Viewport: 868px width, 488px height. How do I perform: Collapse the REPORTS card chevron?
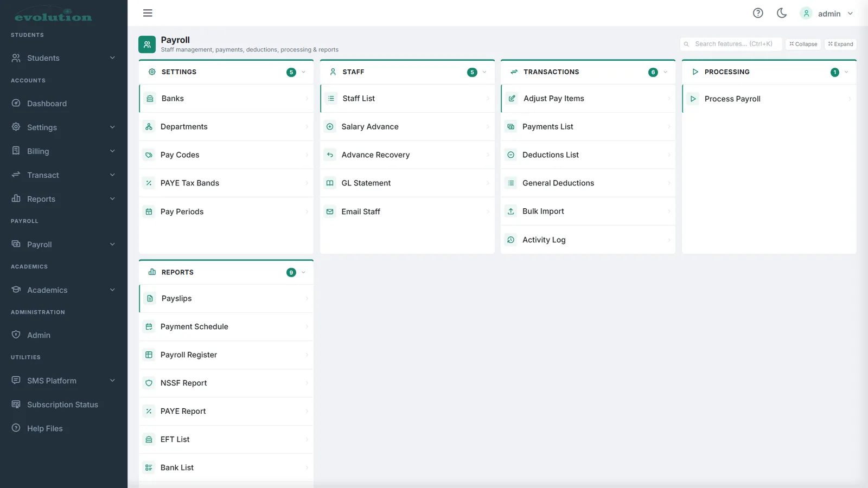pyautogui.click(x=303, y=272)
